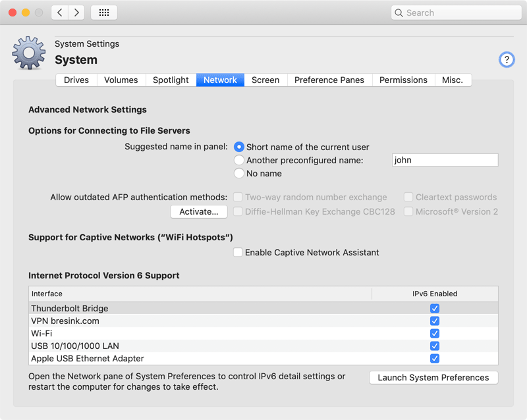This screenshot has width=527, height=420.
Task: Tick Diffie-Hellman Key Exchange CBC128 checkbox
Action: pos(238,211)
